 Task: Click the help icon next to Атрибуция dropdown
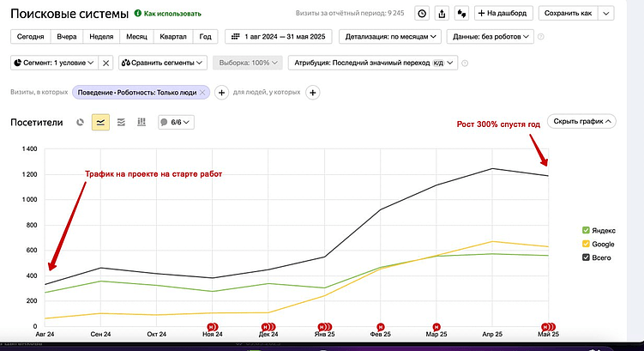[465, 64]
